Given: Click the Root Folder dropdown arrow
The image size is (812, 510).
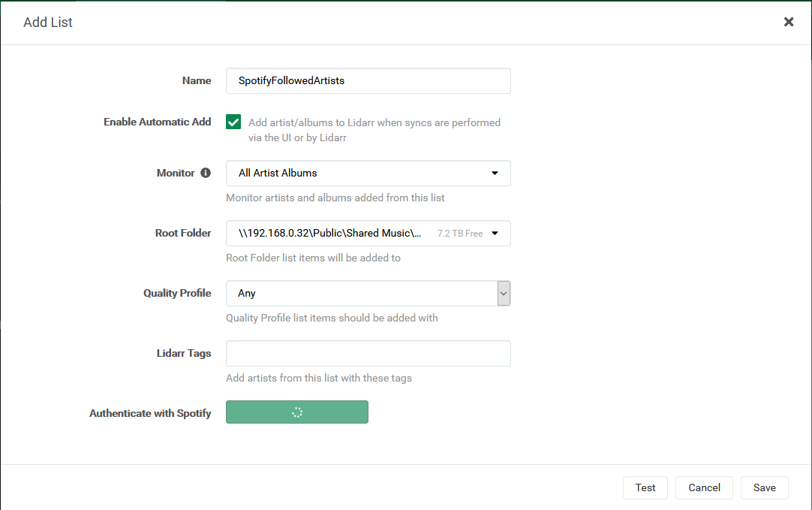Looking at the screenshot, I should tap(495, 233).
